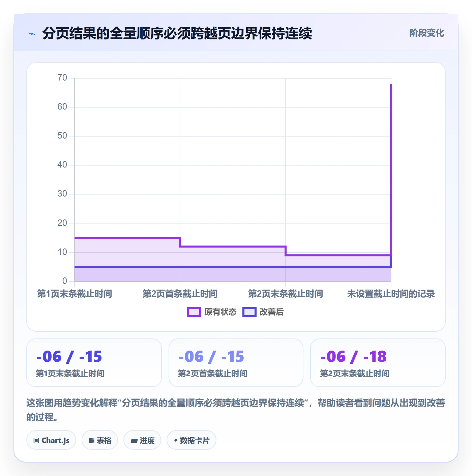Select the 进度 tag chip

[x=142, y=440]
